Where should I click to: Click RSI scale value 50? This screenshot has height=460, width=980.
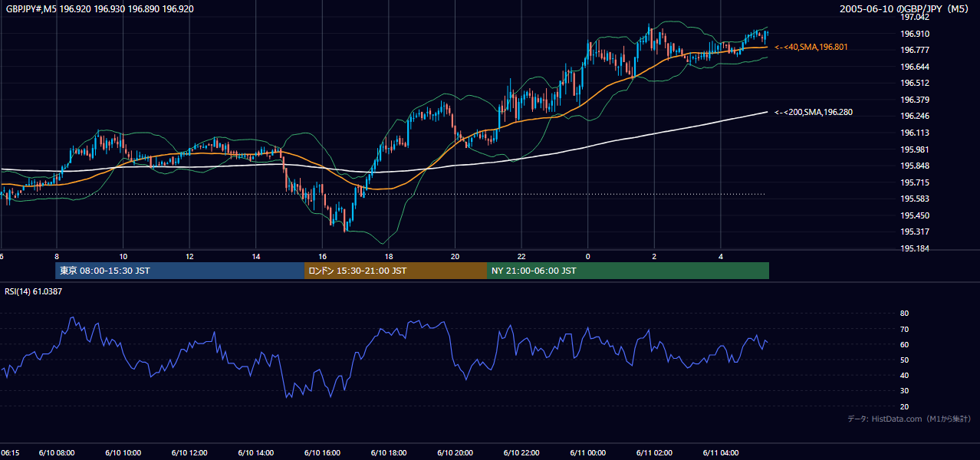(x=904, y=360)
